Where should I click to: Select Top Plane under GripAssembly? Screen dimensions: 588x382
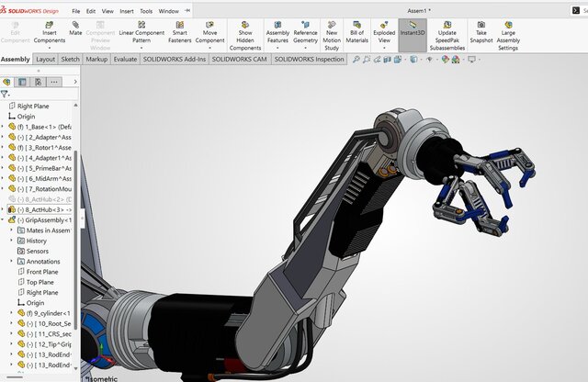(36, 282)
